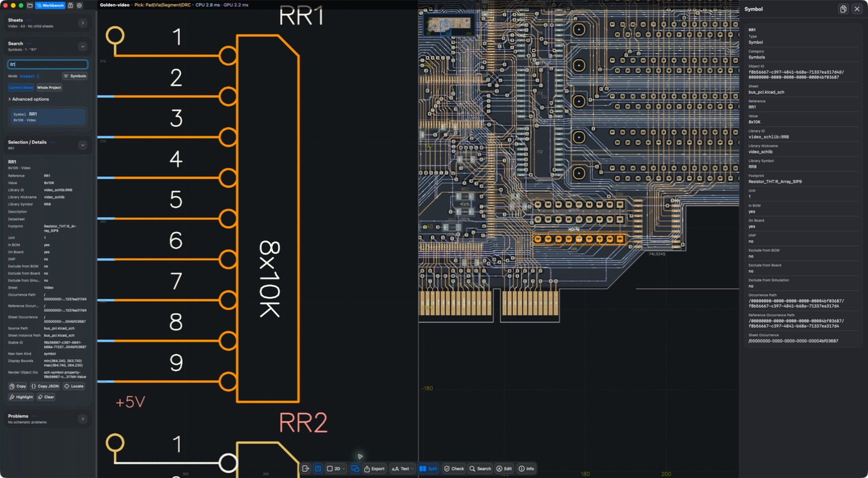This screenshot has width=868, height=478.
Task: Click Search in the bottom toolbar
Action: 480,469
